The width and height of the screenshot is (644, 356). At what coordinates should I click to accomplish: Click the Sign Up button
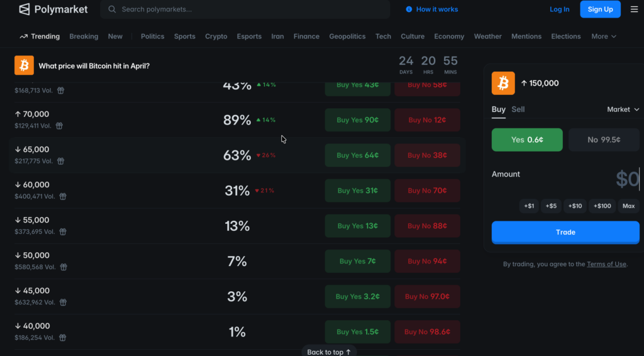pyautogui.click(x=600, y=9)
